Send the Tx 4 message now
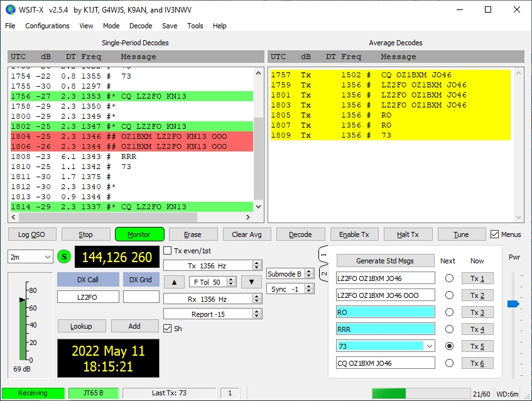The width and height of the screenshot is (532, 401). (x=477, y=329)
